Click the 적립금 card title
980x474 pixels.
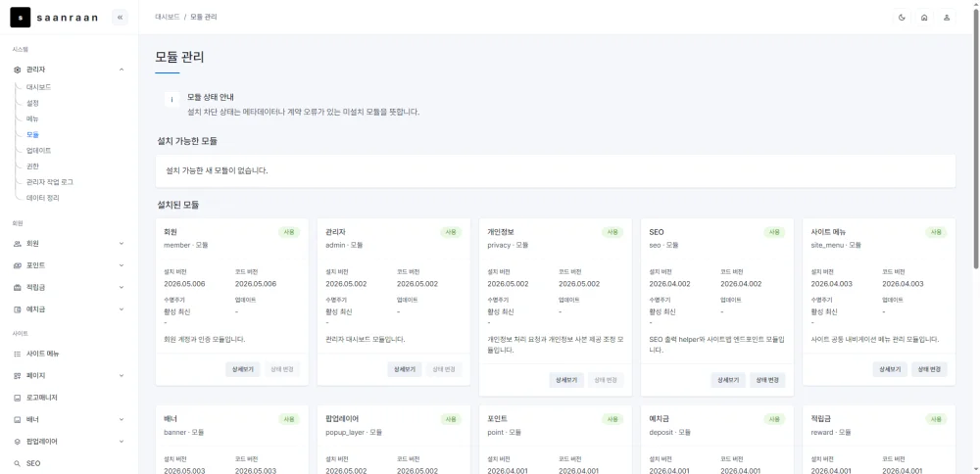820,419
